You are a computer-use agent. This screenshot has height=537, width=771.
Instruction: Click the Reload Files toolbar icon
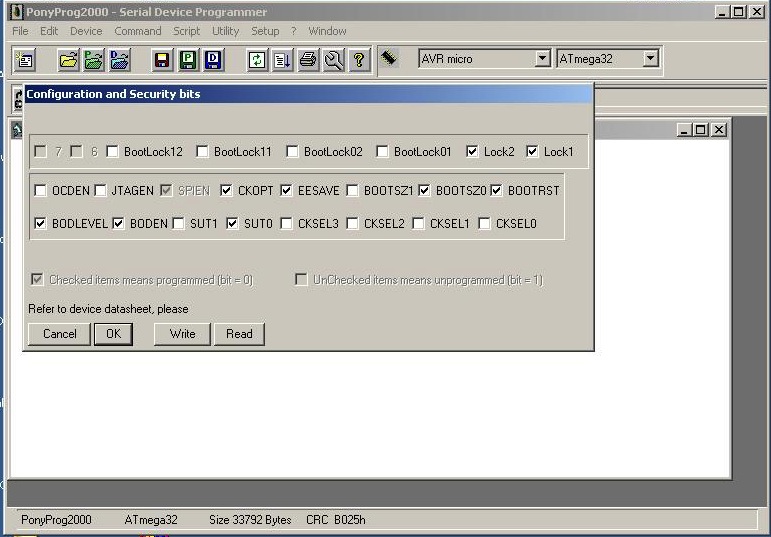click(x=257, y=60)
